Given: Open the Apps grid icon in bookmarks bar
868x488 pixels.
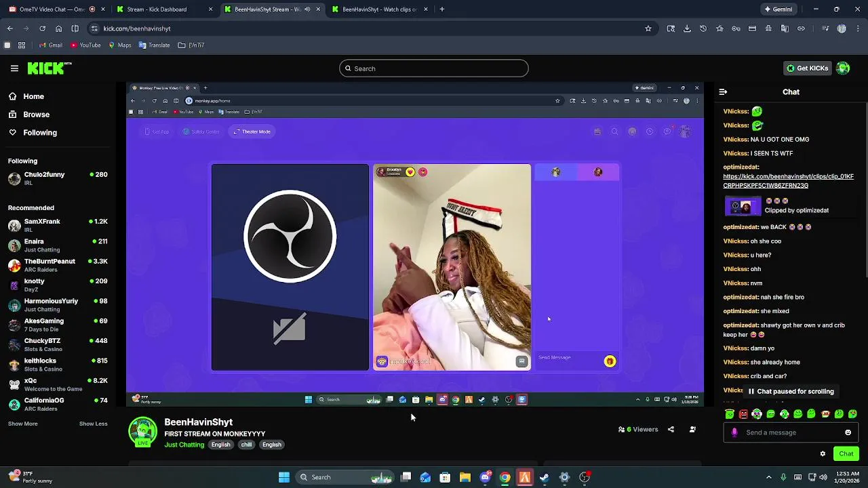Looking at the screenshot, I should 22,45.
